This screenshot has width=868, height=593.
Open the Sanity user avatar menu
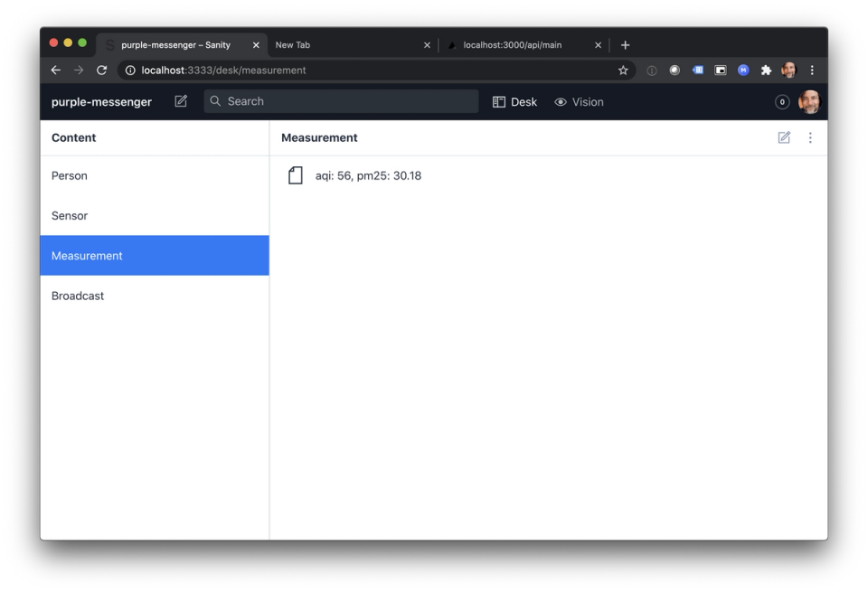(808, 102)
